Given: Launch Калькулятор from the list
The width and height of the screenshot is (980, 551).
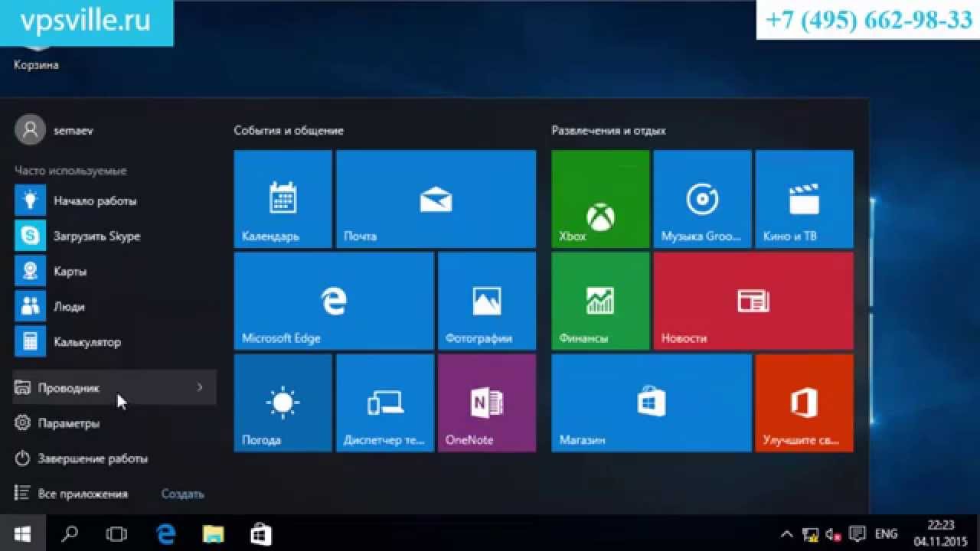Looking at the screenshot, I should [x=115, y=342].
